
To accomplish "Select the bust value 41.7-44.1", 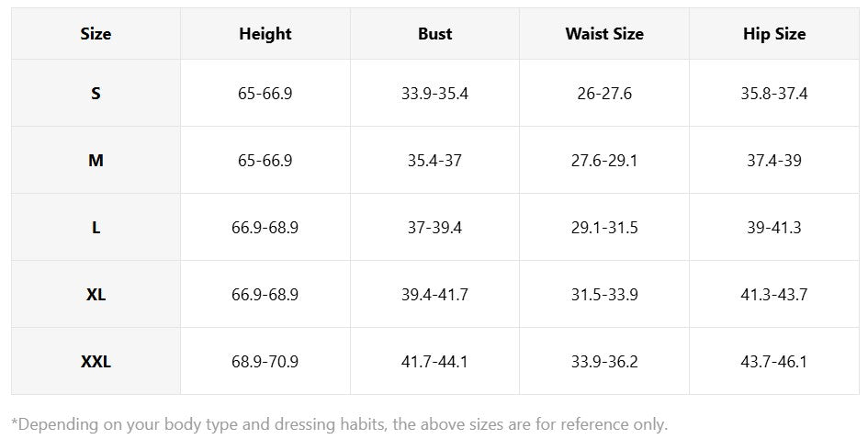I will tap(434, 362).
